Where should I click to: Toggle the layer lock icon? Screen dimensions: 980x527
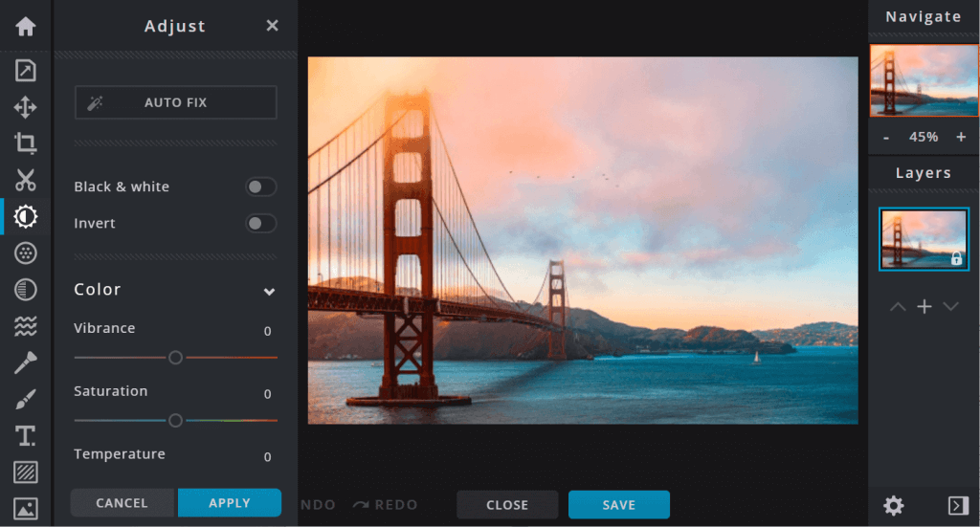click(x=955, y=258)
